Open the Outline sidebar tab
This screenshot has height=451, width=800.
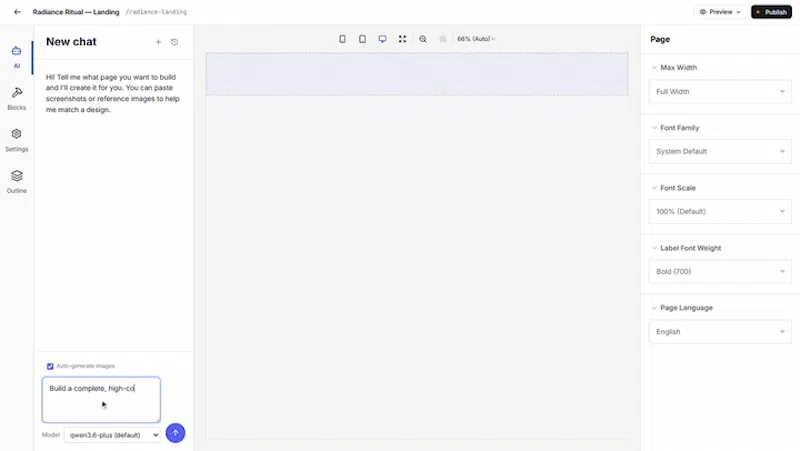(x=16, y=182)
